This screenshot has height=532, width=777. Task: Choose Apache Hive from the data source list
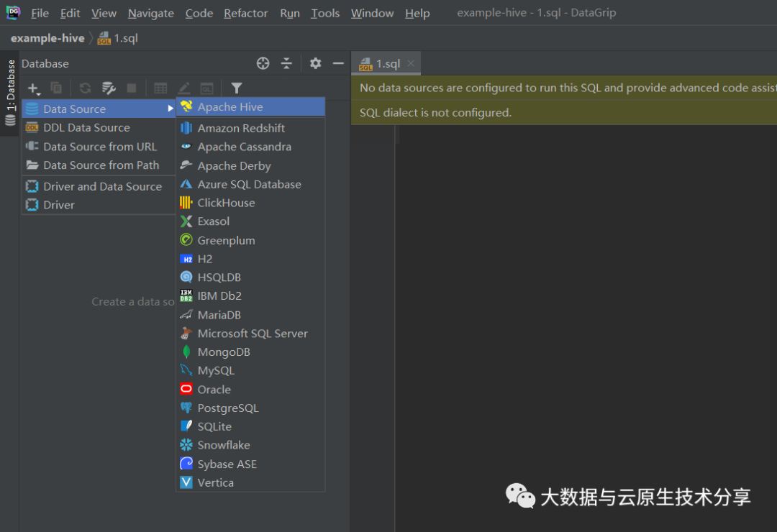click(251, 107)
